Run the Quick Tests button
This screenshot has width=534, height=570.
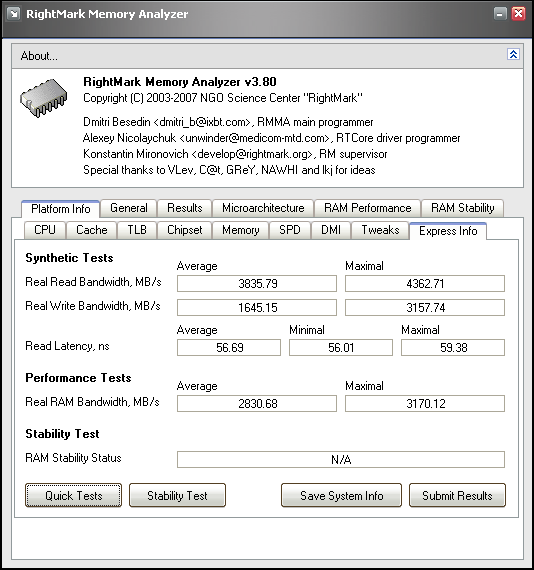73,495
